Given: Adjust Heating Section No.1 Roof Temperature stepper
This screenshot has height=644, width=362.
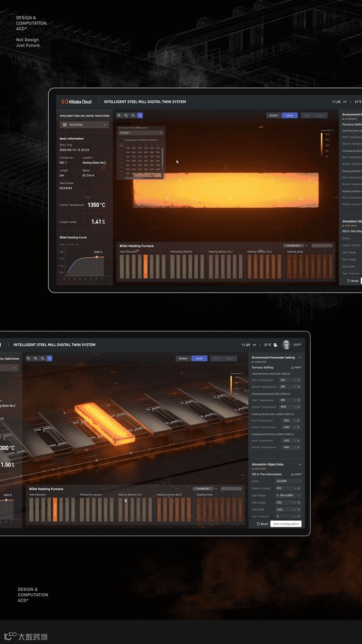Looking at the screenshot, I should [299, 420].
